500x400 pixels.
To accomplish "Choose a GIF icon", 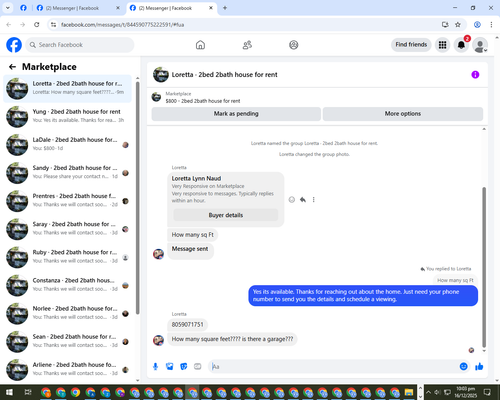I will pos(198,367).
